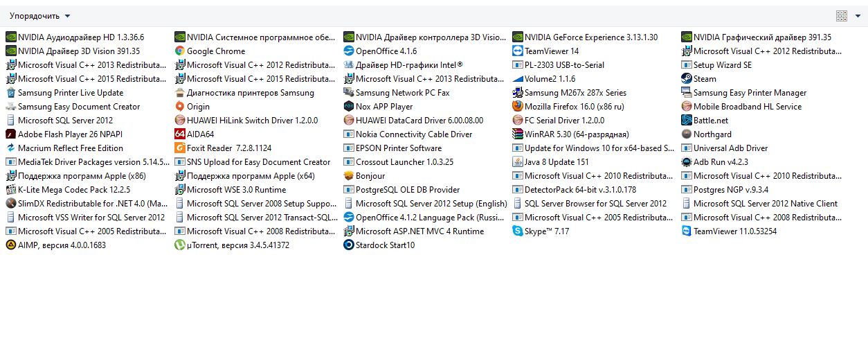The width and height of the screenshot is (868, 343).
Task: Click the view options icon at top right
Action: [x=842, y=15]
